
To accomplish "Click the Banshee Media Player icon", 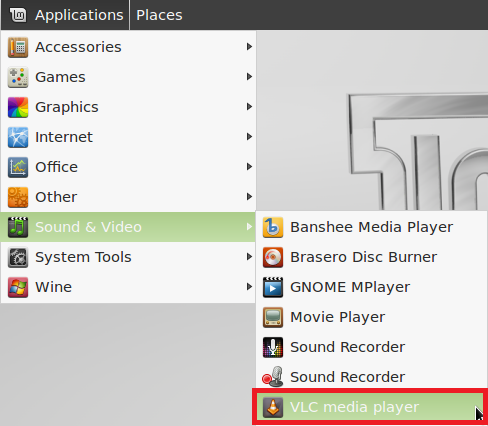I will pos(273,227).
